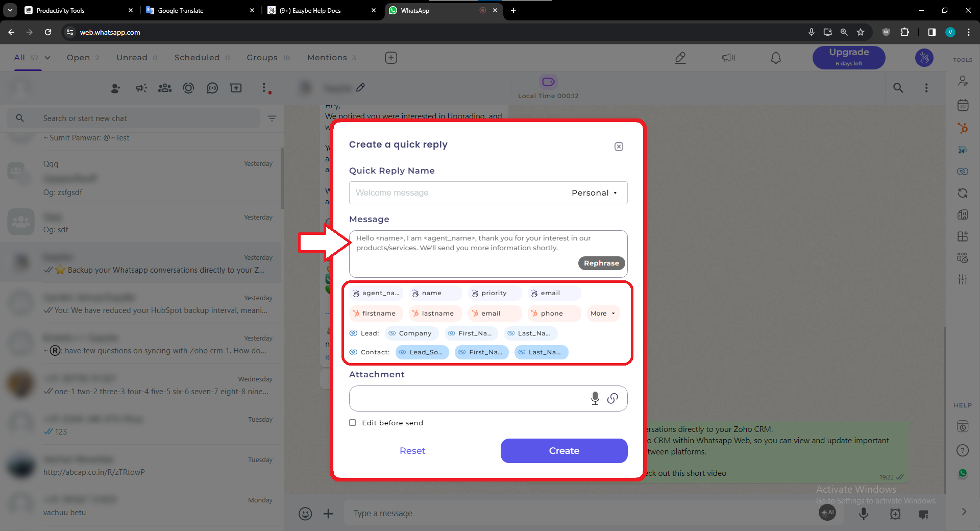
Task: Open the HubSpot tool in the Tools sidebar
Action: pyautogui.click(x=963, y=128)
